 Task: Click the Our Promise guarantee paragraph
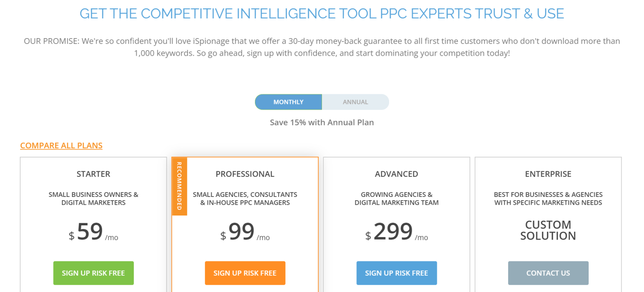click(322, 47)
